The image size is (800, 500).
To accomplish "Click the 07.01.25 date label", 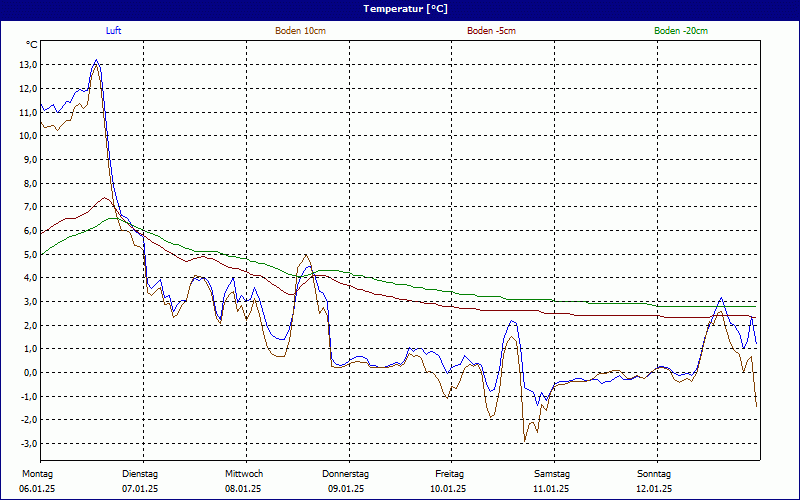I will coord(140,489).
